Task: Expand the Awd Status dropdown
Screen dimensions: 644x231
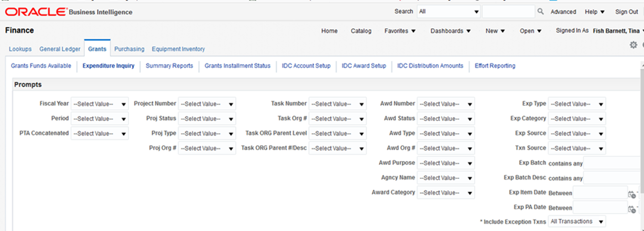Action: click(446, 119)
